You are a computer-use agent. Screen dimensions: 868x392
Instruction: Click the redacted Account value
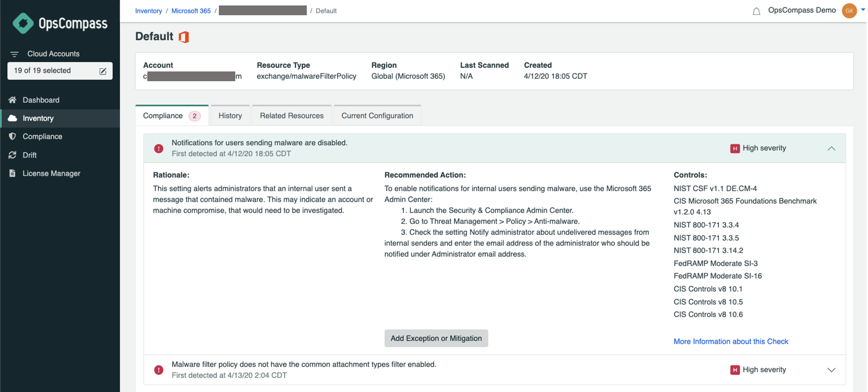pyautogui.click(x=192, y=76)
